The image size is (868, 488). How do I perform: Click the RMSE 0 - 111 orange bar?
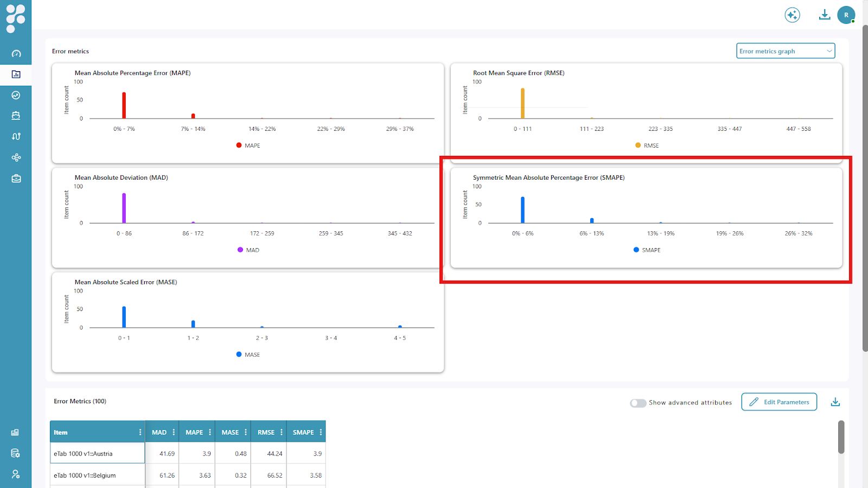522,103
